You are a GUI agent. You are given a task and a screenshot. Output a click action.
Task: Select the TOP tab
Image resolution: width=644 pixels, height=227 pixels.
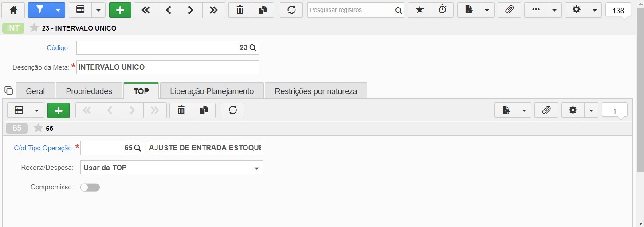[x=141, y=91]
